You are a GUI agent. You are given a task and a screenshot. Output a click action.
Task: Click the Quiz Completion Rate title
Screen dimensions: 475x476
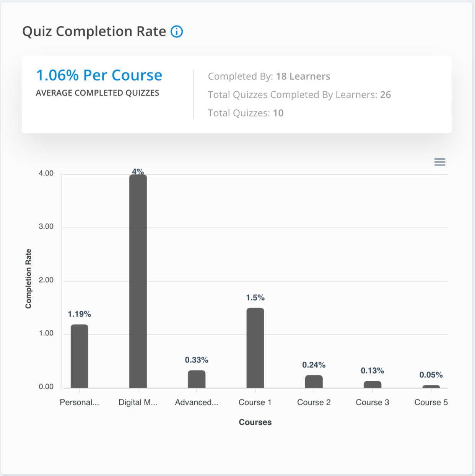(x=94, y=31)
